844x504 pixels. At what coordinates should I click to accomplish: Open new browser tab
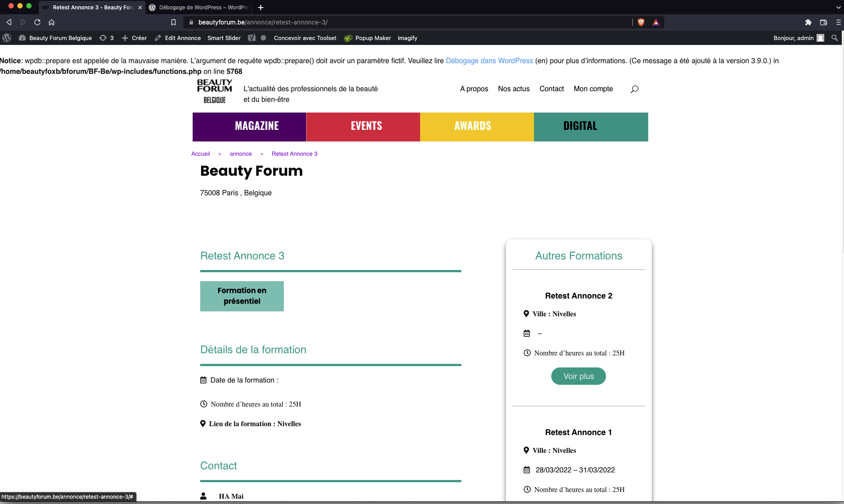click(261, 7)
